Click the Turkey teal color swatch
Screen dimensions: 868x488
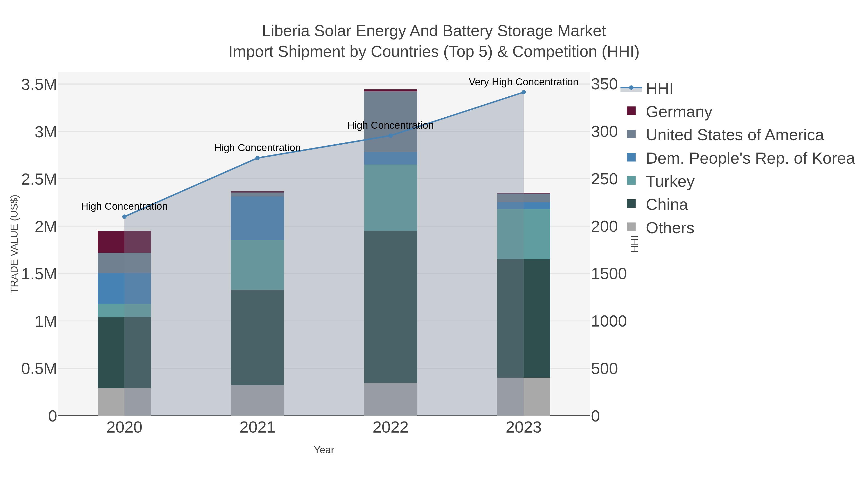(631, 180)
